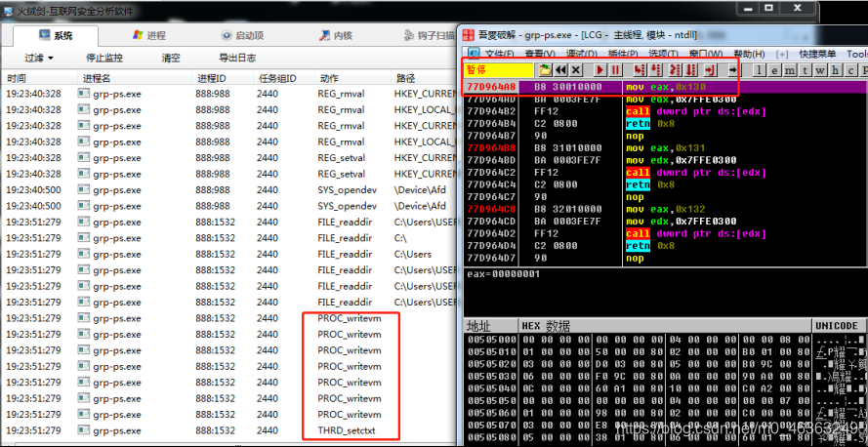The width and height of the screenshot is (868, 447).
Task: Click the Open file icon in debugger toolbar
Action: coord(545,70)
